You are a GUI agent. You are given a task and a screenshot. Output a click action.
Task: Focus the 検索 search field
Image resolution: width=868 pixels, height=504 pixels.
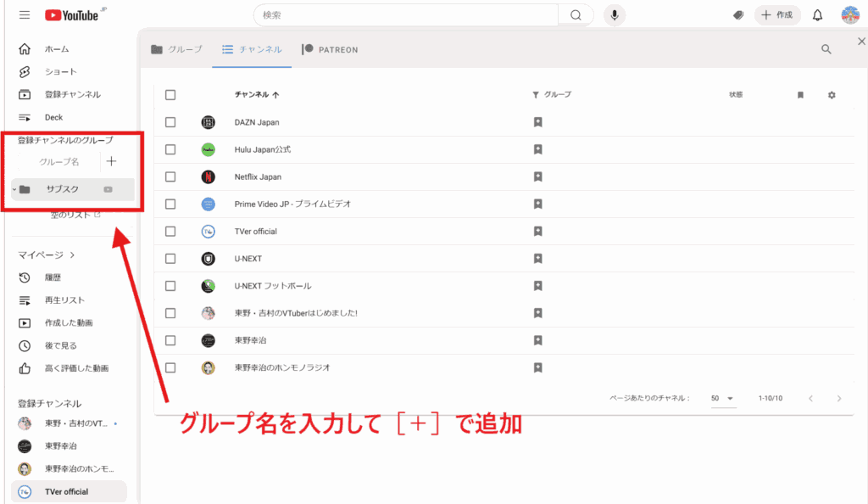point(406,15)
